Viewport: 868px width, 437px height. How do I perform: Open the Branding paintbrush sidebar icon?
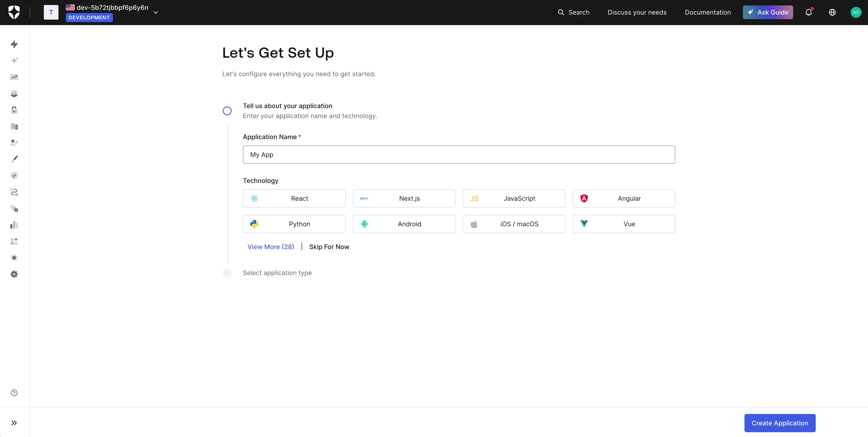14,159
